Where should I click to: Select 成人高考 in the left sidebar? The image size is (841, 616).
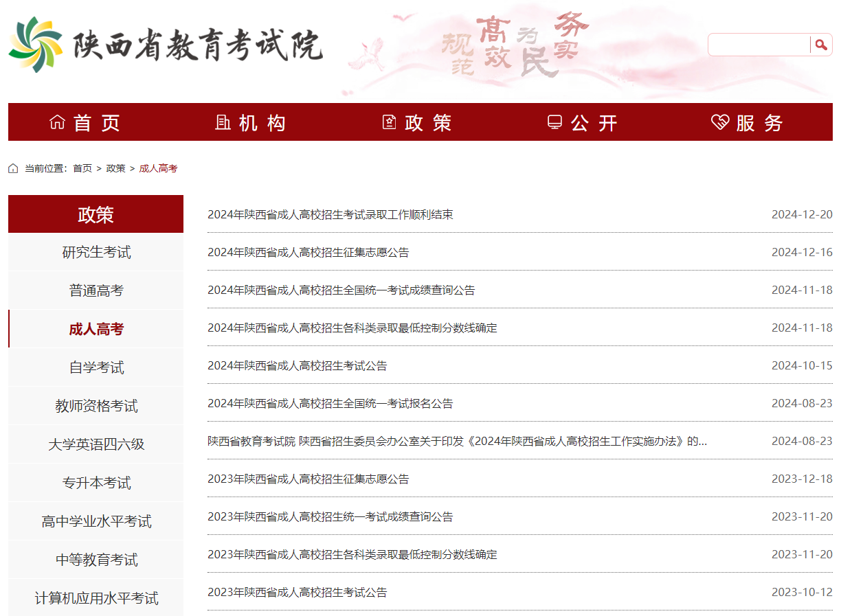pos(95,328)
